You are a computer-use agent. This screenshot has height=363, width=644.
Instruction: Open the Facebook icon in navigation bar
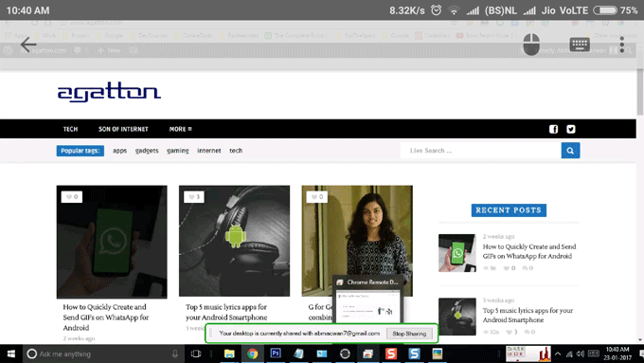click(x=553, y=129)
